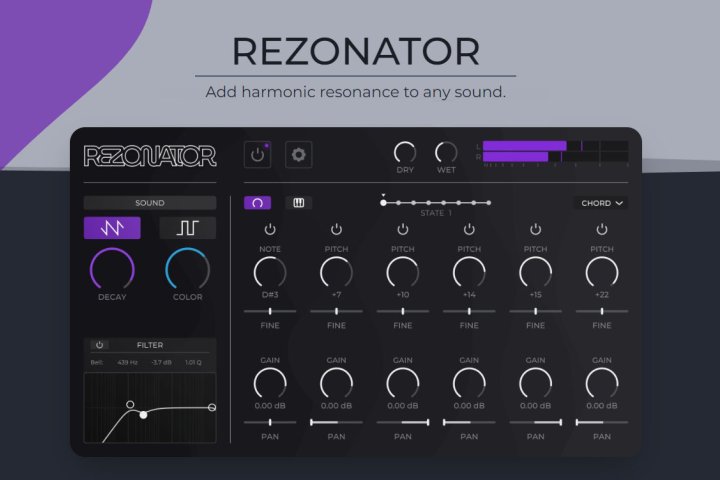Image resolution: width=720 pixels, height=480 pixels.
Task: Select the square waveform sound icon
Action: coord(187,227)
